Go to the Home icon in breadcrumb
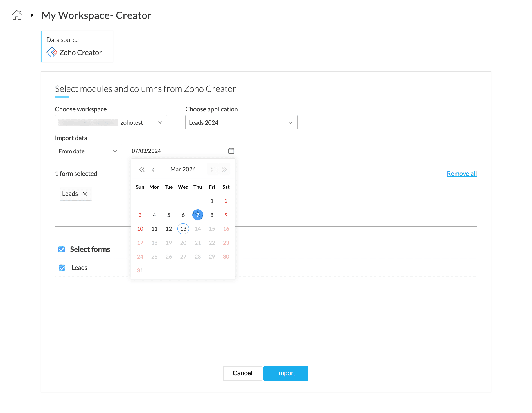The image size is (532, 413). 17,15
